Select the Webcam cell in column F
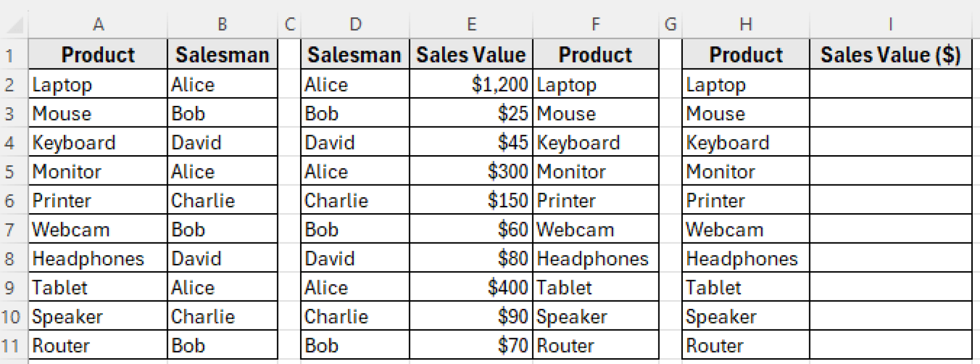980x364 pixels. coord(596,229)
